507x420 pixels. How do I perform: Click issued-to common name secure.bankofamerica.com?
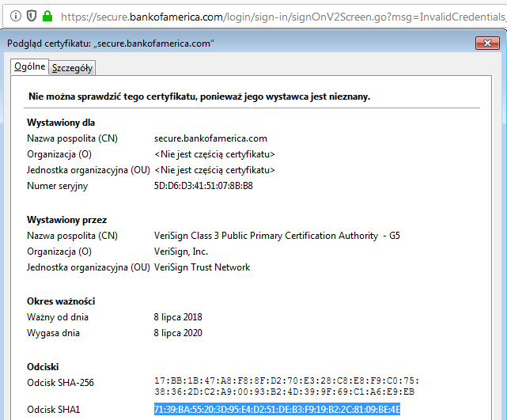(x=210, y=138)
